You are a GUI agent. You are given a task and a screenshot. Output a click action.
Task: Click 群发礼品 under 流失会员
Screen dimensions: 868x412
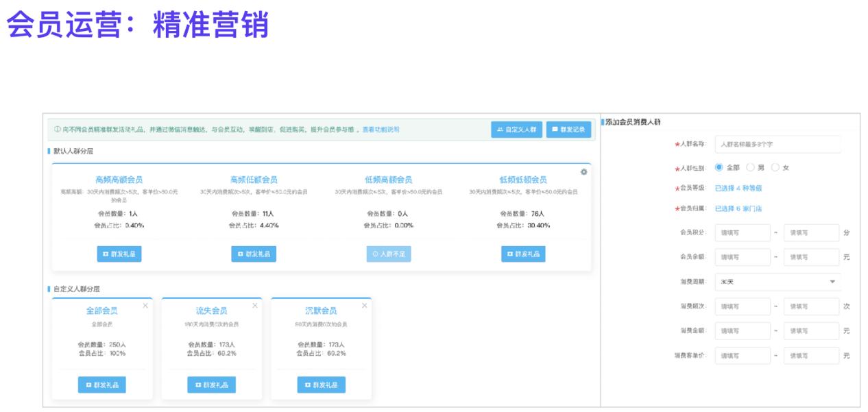(x=211, y=385)
